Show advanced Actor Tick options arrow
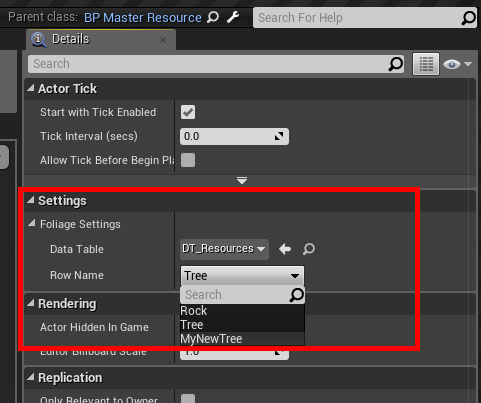The width and height of the screenshot is (481, 403). point(242,181)
